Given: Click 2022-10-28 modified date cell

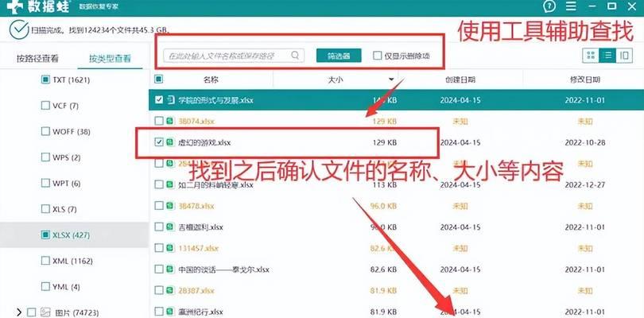Looking at the screenshot, I should click(585, 142).
